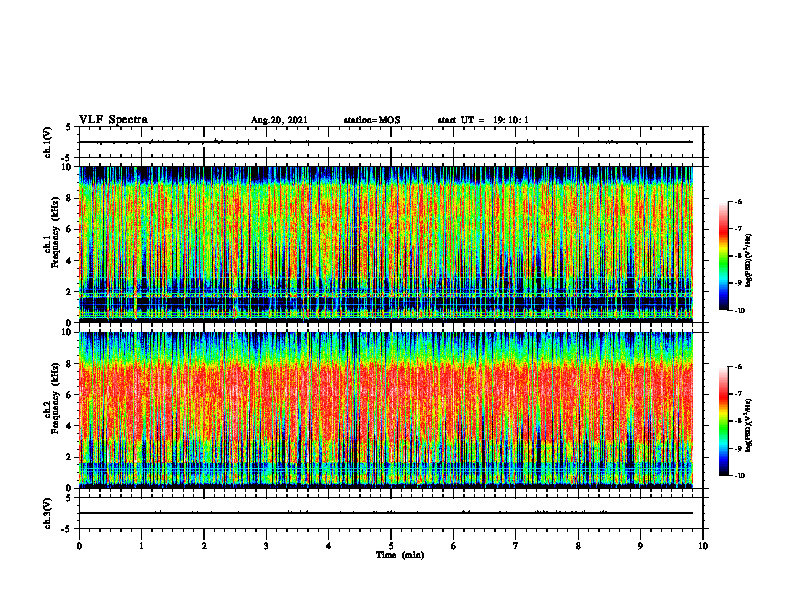Click the "Time (min)" axis label

tap(400, 555)
